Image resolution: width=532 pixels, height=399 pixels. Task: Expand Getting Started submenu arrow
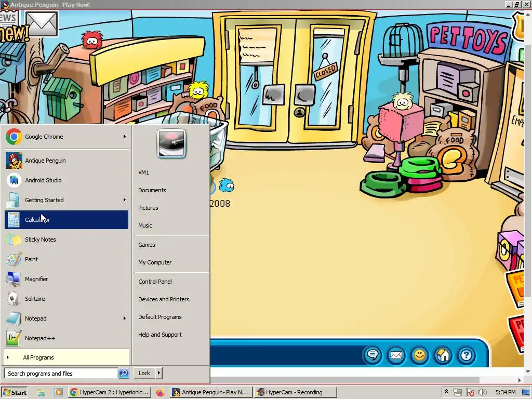(x=125, y=200)
